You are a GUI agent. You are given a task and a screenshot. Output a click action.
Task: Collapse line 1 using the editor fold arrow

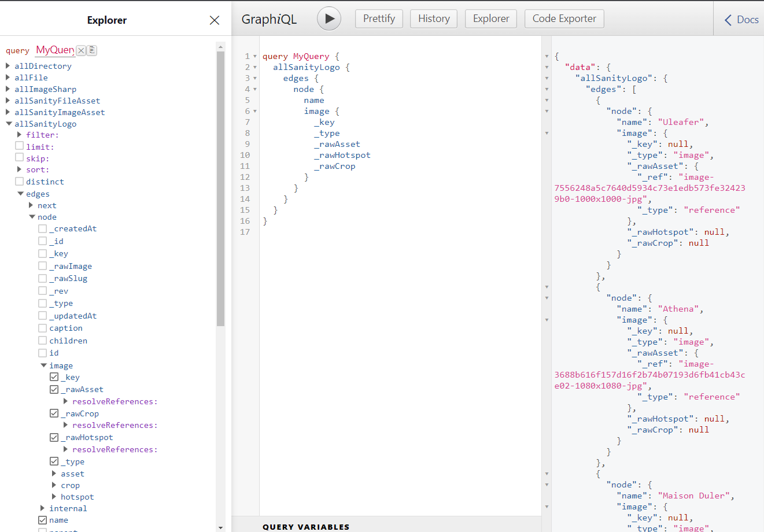click(x=254, y=56)
